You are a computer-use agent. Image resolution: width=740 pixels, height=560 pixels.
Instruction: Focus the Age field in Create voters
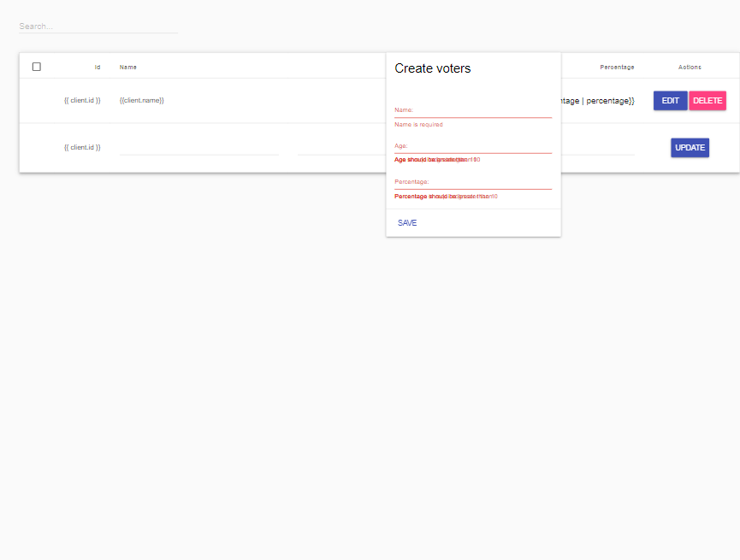click(x=473, y=146)
